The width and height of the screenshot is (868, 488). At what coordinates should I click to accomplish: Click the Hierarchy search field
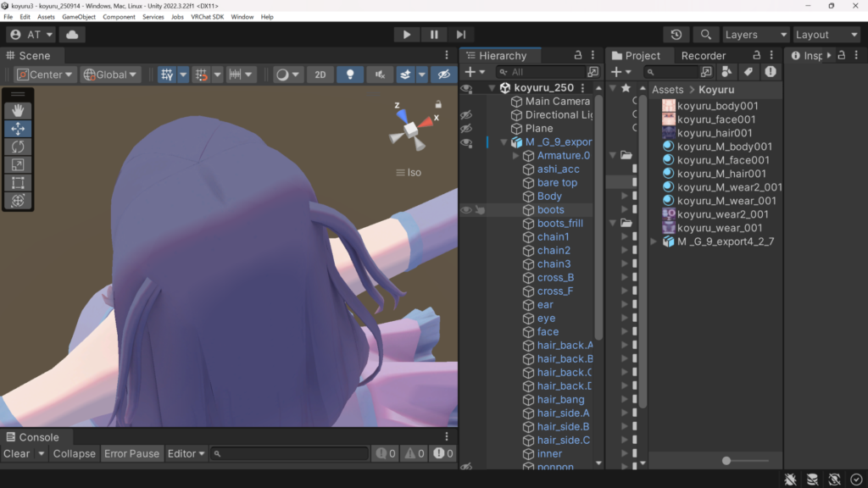pos(542,73)
